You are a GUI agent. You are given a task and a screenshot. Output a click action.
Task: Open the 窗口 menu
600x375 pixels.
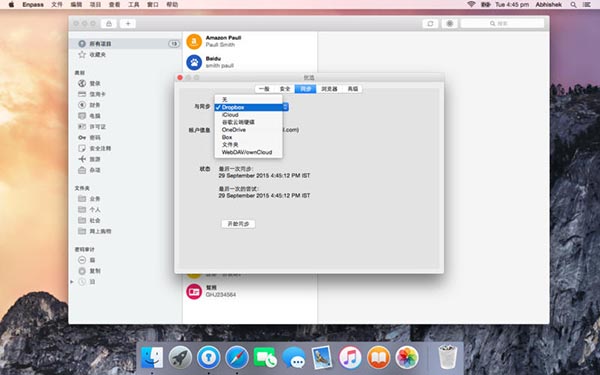(x=153, y=5)
